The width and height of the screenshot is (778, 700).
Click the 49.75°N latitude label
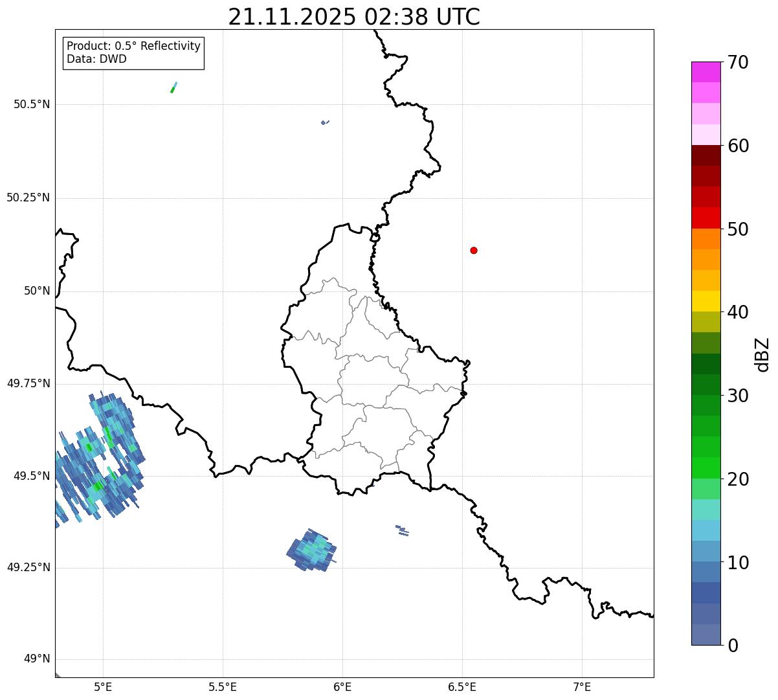(28, 383)
